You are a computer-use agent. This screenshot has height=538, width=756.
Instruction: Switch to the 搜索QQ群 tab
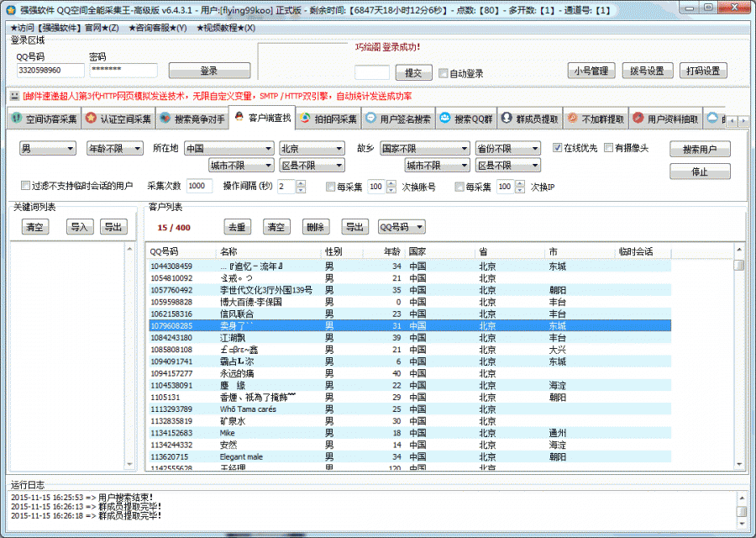tap(467, 119)
